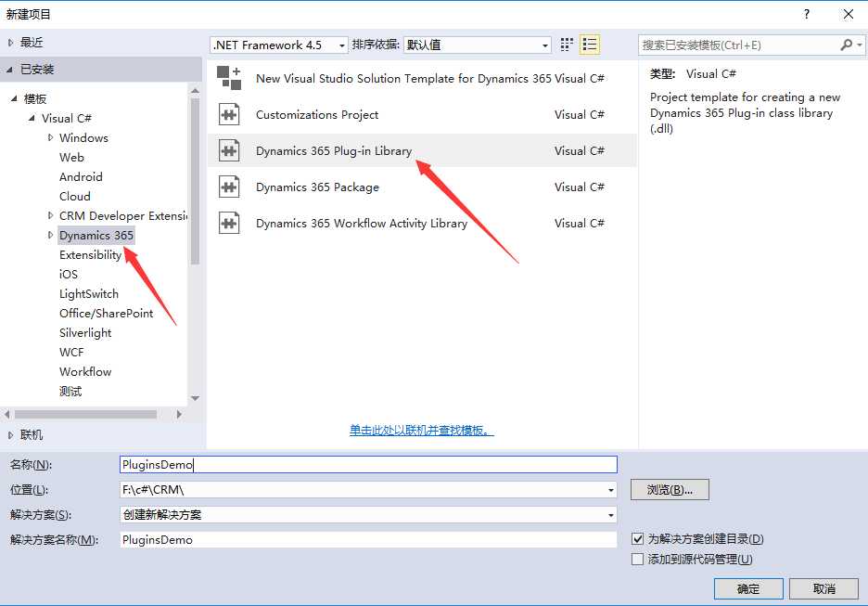This screenshot has width=868, height=606.
Task: Click the Dynamics 365 Workflow Activity Library icon
Action: 229,224
